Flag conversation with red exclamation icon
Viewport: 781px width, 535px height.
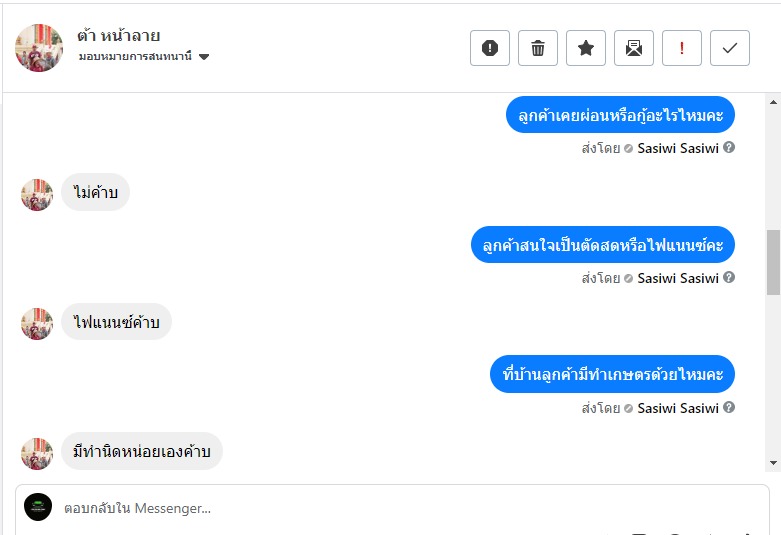[x=682, y=48]
